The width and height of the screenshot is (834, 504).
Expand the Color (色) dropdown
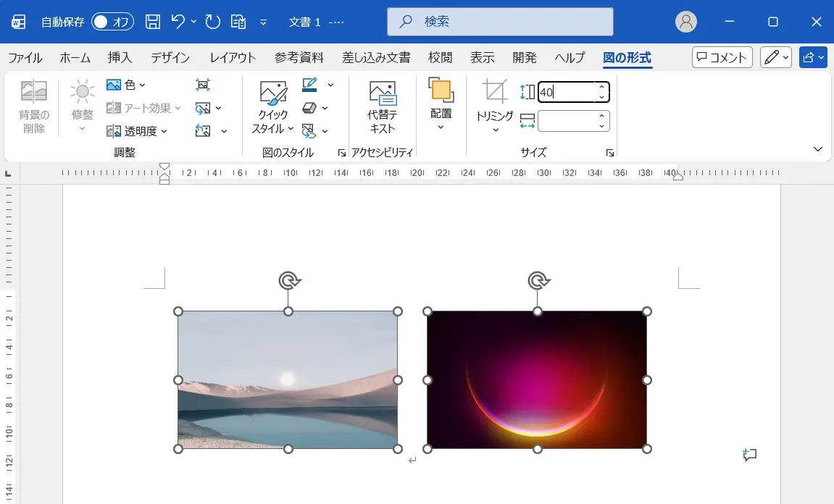[126, 85]
